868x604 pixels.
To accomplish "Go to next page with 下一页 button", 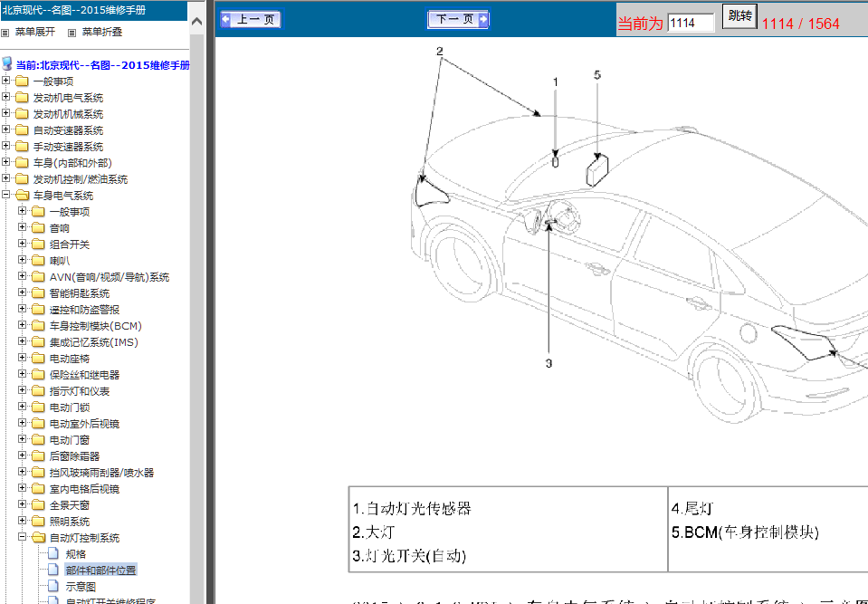I will click(x=458, y=19).
